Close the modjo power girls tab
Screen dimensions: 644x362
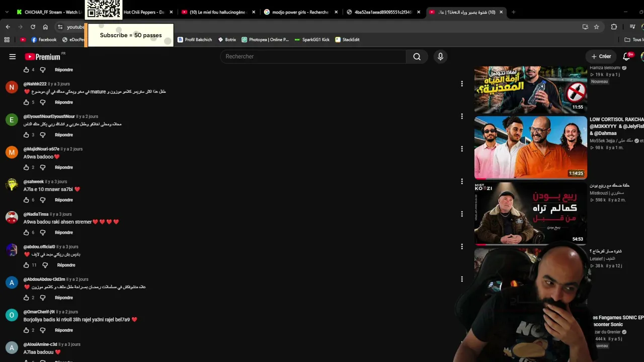(x=336, y=12)
